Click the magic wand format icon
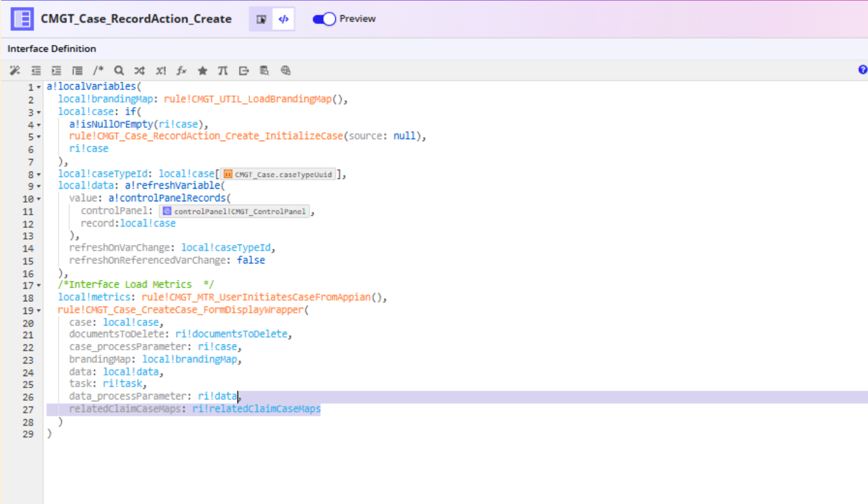This screenshot has width=868, height=504. coord(15,71)
